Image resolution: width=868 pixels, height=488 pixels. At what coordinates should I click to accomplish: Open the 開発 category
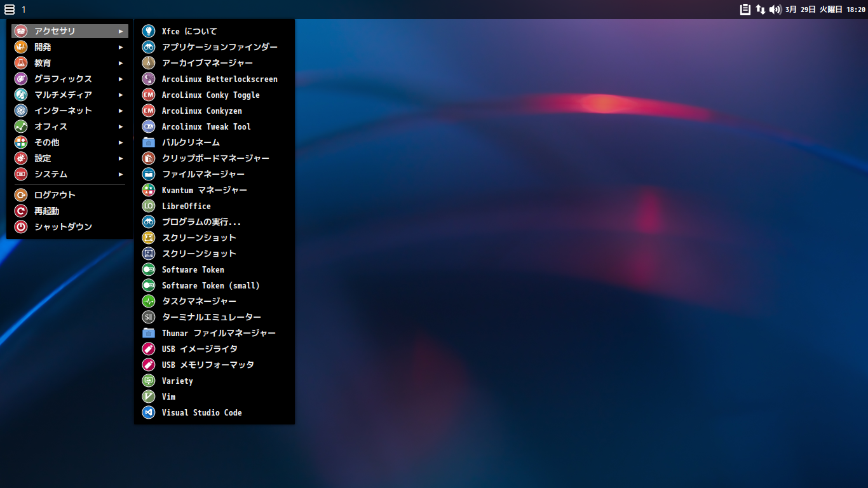point(70,47)
